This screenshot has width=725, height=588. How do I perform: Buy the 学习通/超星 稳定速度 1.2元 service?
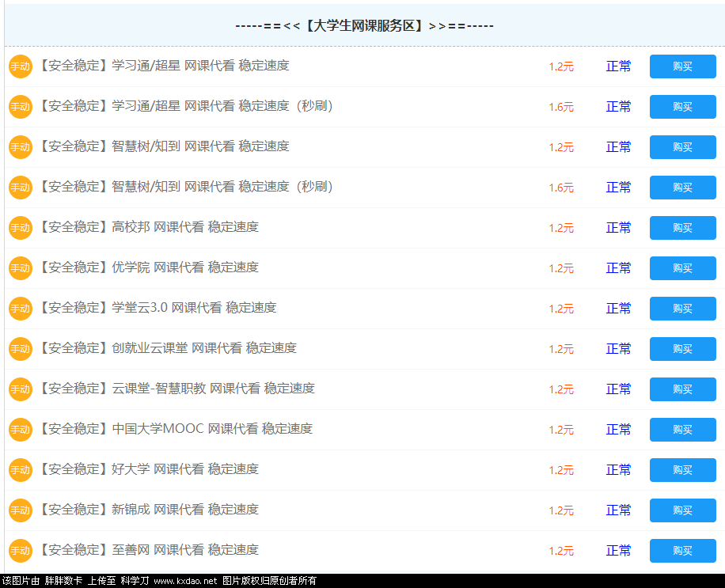(x=682, y=66)
